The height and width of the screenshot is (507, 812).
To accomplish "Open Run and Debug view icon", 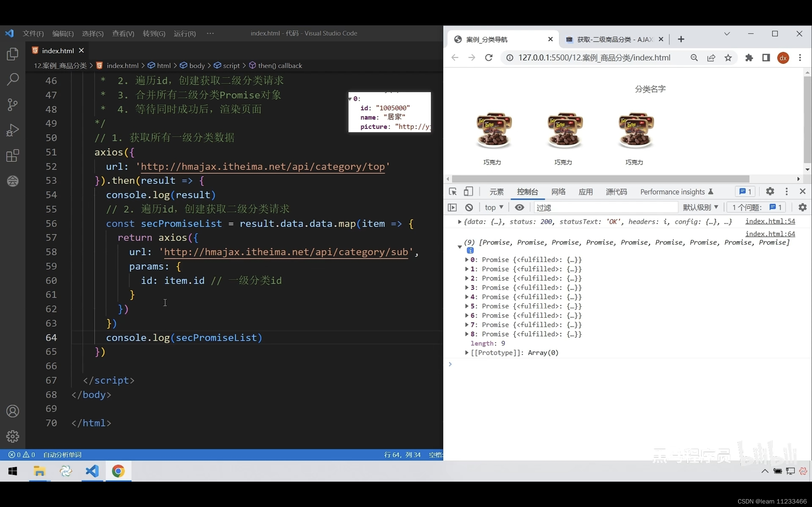I will pyautogui.click(x=13, y=131).
